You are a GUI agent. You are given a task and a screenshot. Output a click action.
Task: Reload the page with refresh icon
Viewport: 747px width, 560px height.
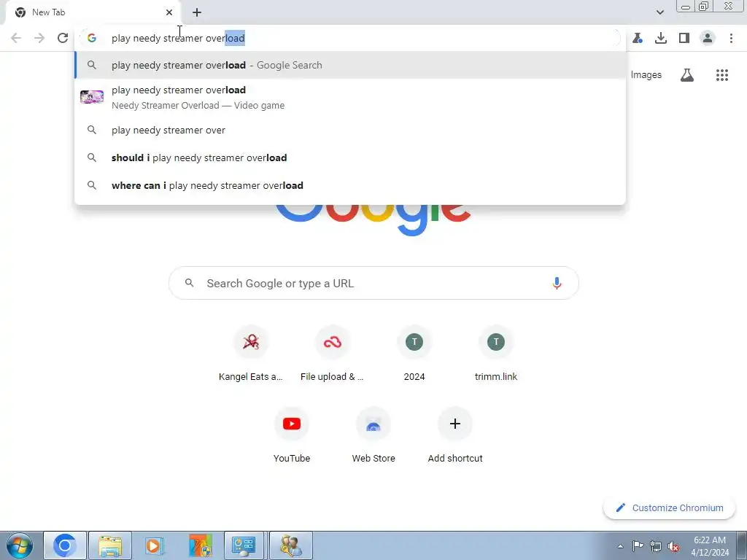tap(63, 38)
